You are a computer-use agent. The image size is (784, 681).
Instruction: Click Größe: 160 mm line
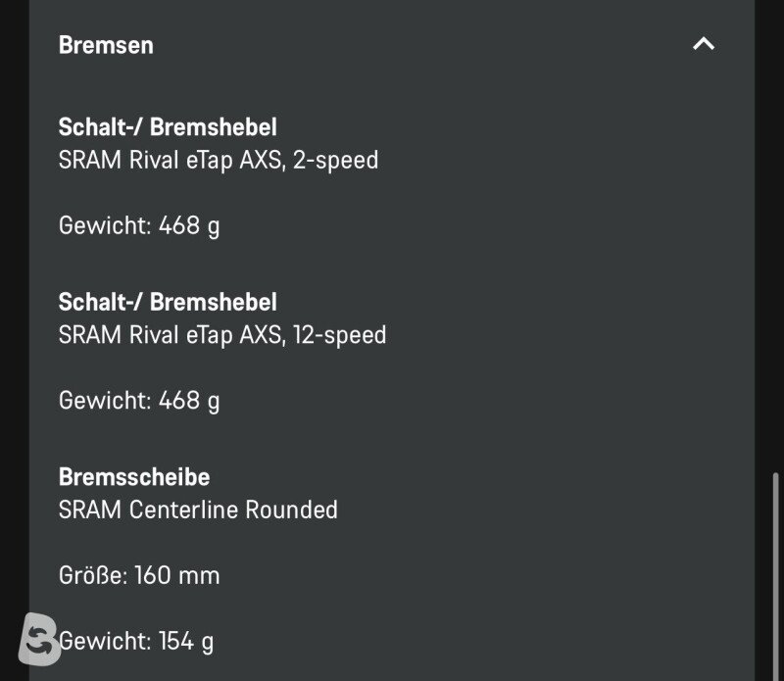(139, 575)
